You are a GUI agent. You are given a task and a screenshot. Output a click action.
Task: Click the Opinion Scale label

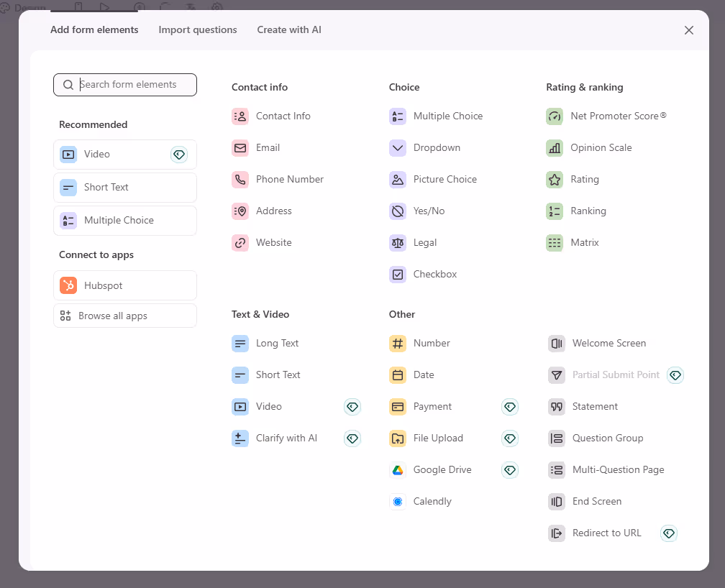click(x=601, y=147)
